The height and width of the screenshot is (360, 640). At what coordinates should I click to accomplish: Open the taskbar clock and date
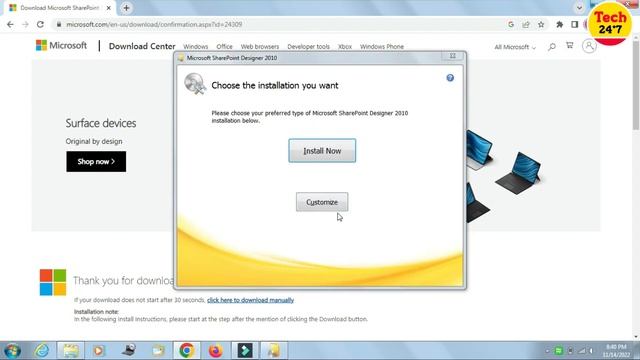(x=616, y=351)
